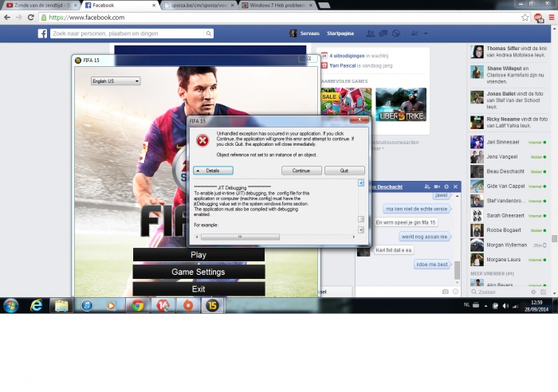Click the Continue button in error dialog
558x392 pixels.
301,171
